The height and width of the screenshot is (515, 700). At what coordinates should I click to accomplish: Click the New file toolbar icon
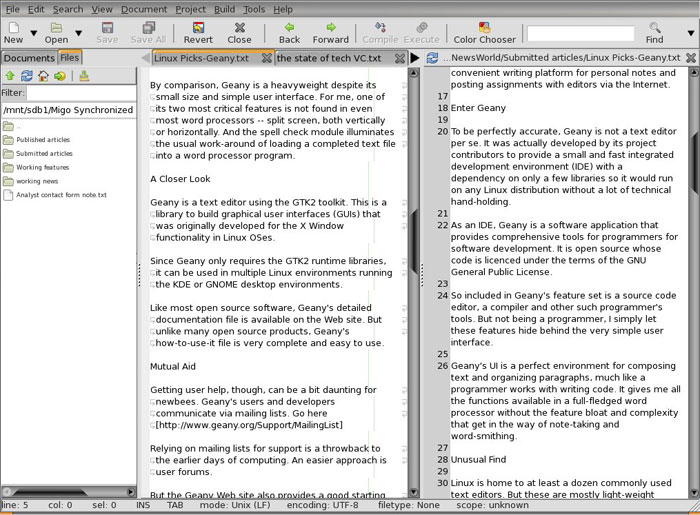[13, 33]
